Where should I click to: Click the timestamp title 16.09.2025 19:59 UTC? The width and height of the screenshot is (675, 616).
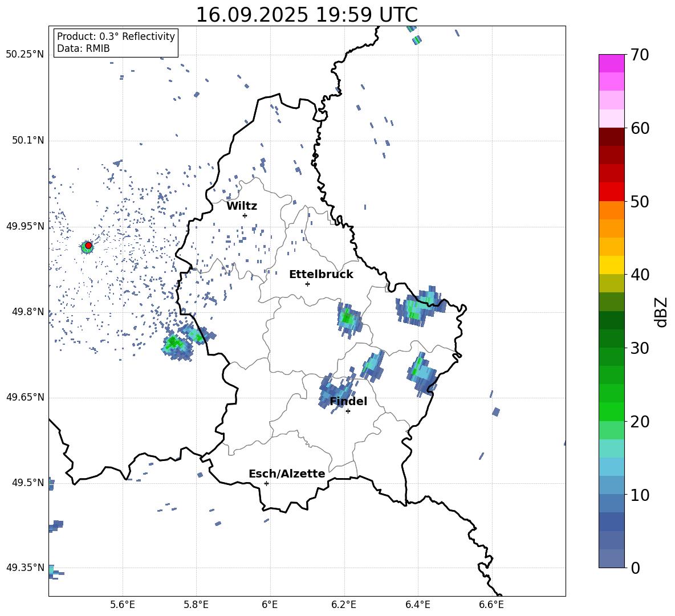coord(307,15)
